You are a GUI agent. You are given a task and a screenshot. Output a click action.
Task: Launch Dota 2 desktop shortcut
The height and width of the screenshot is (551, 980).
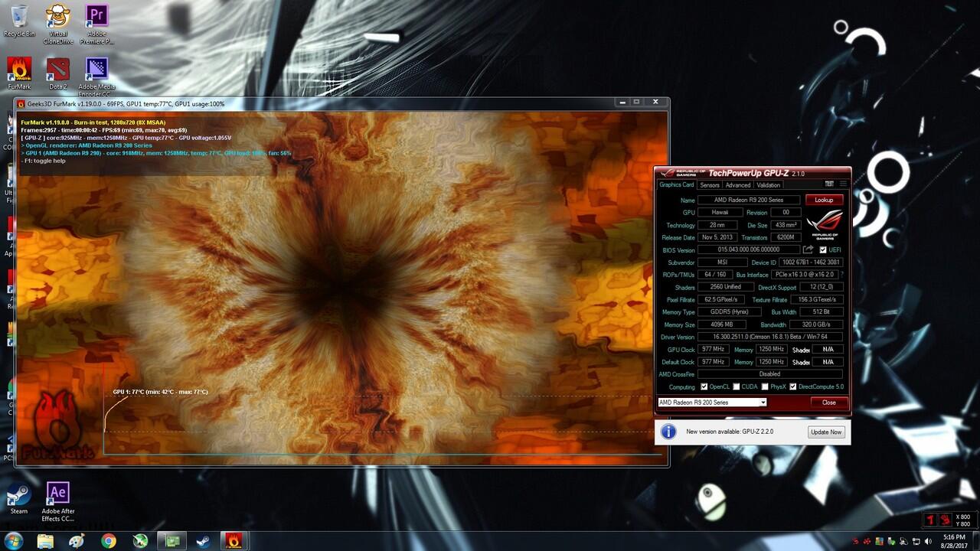pyautogui.click(x=58, y=73)
